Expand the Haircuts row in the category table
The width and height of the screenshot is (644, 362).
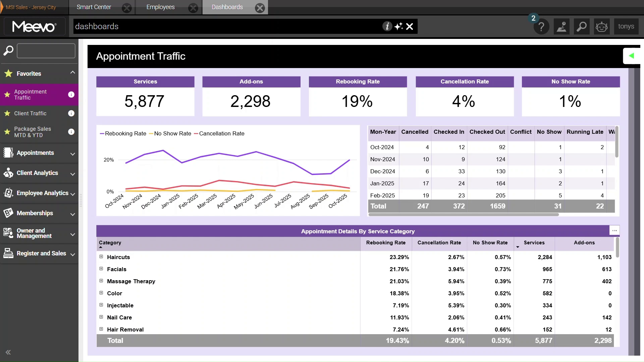pos(101,257)
